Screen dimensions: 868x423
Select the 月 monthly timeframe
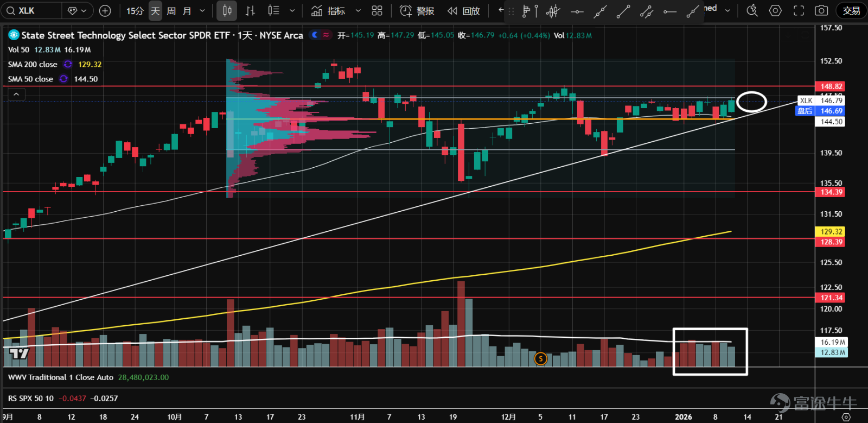click(x=187, y=11)
